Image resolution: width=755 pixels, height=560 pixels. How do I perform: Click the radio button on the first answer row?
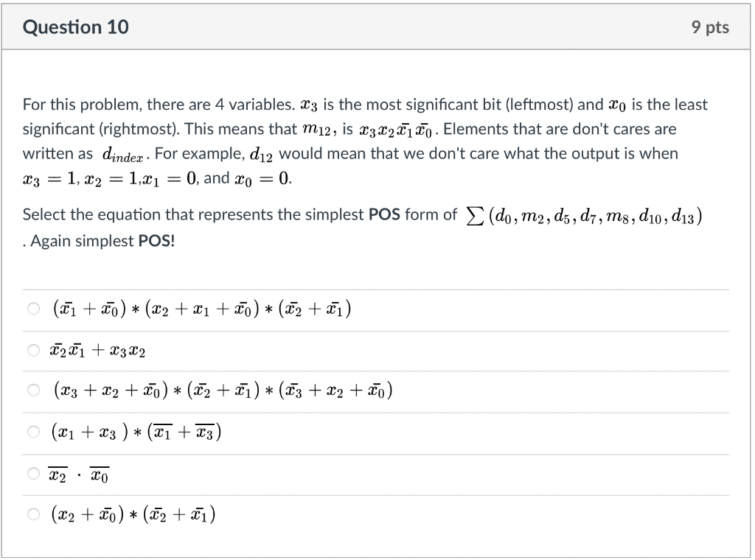[x=33, y=309]
